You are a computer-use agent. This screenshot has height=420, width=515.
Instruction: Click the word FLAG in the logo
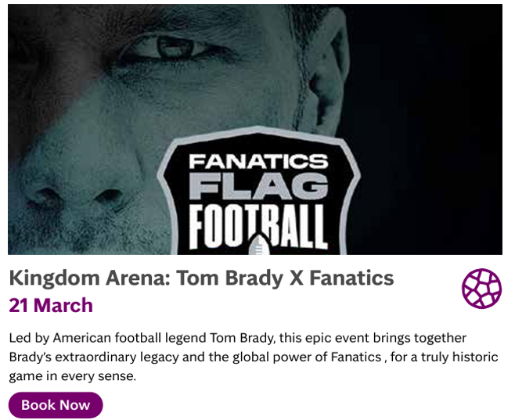point(258,188)
